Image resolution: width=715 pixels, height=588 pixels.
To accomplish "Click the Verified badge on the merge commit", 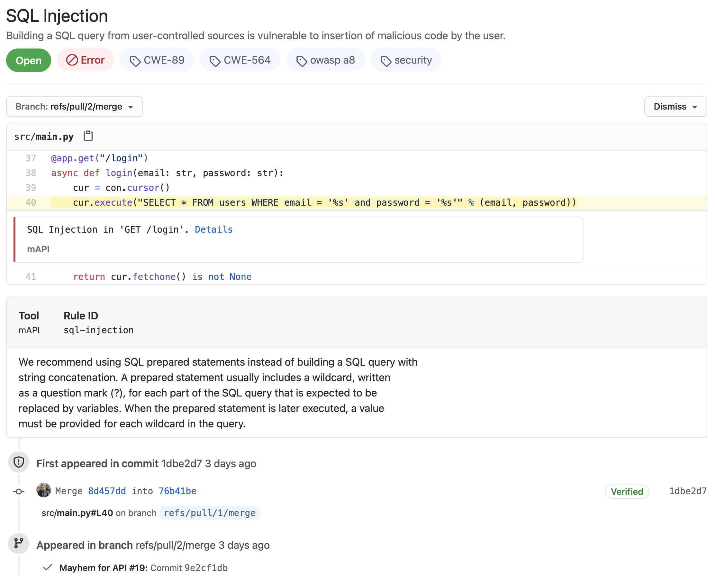I will [627, 492].
